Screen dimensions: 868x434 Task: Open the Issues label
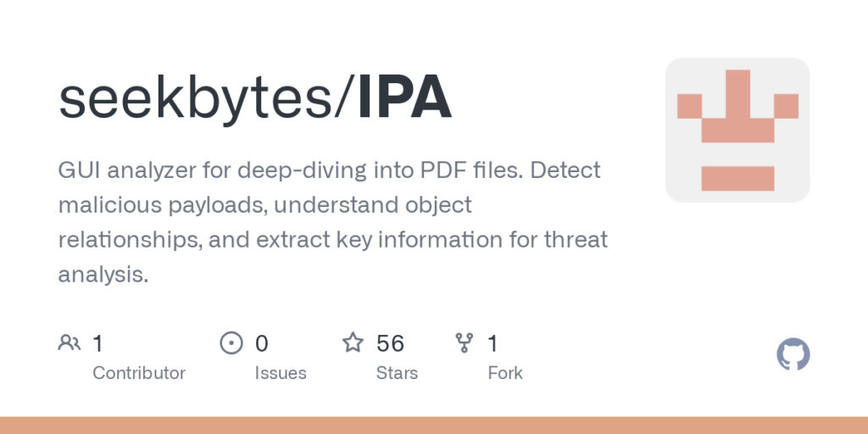pyautogui.click(x=281, y=373)
